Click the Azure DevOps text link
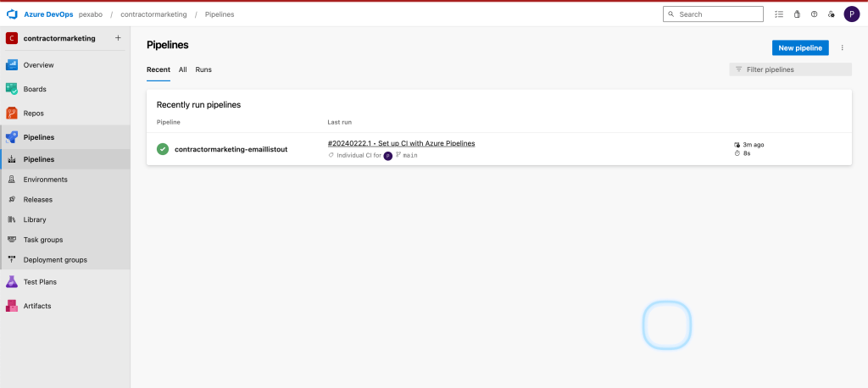Viewport: 868px width, 388px height. click(x=48, y=14)
